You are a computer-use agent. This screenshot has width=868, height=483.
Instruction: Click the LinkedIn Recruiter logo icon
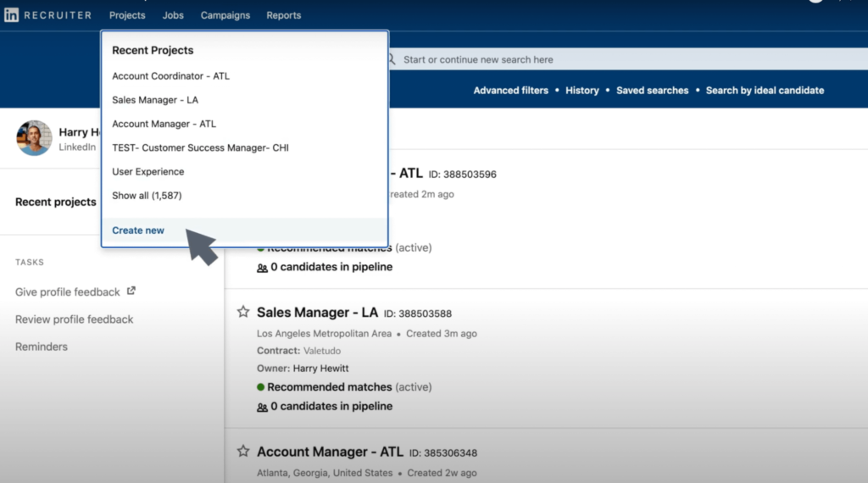pos(12,15)
